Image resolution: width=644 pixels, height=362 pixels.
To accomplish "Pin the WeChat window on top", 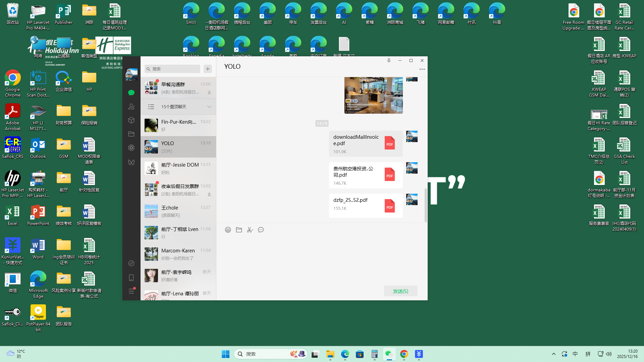I will click(x=389, y=61).
